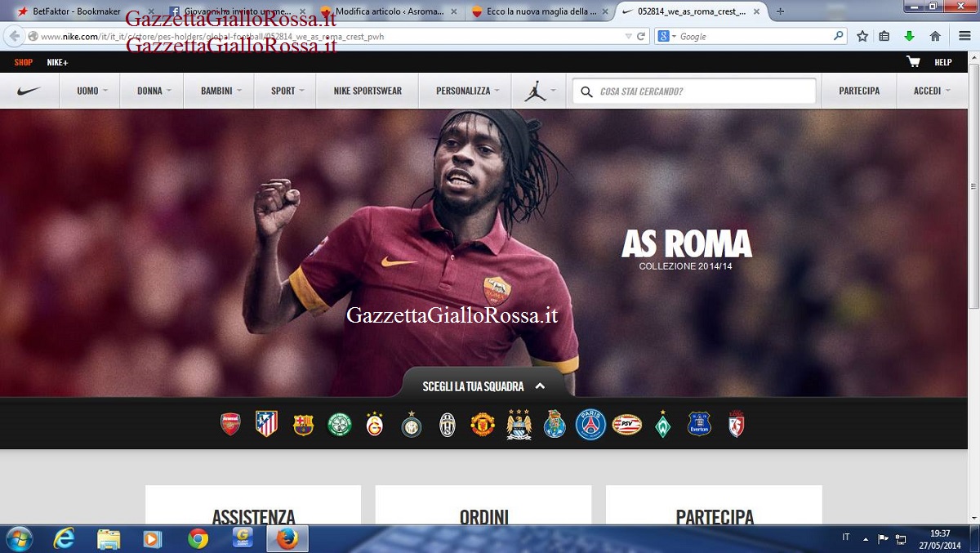The height and width of the screenshot is (553, 980).
Task: Expand the SPORT menu
Action: pos(287,91)
